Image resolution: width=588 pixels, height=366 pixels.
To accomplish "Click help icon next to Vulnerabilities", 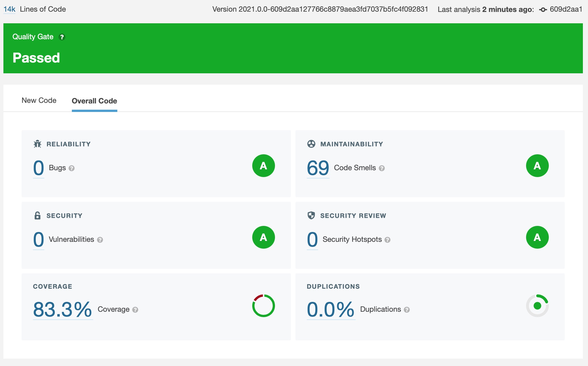I will 100,240.
